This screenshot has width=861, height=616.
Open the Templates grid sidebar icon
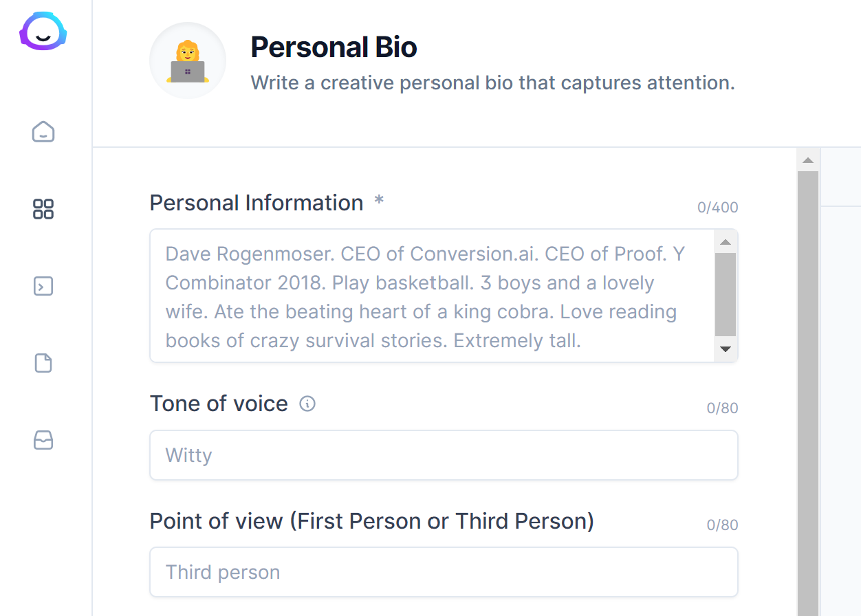(x=43, y=209)
